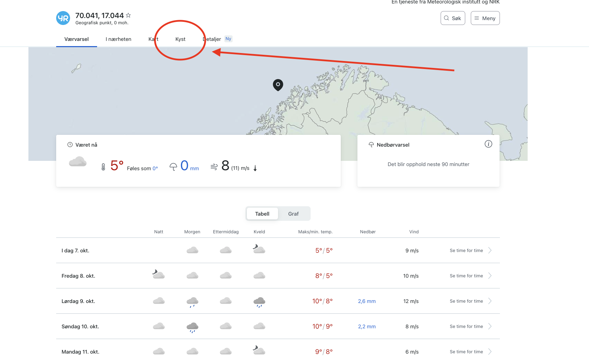Favorite location with the star icon

(x=128, y=15)
